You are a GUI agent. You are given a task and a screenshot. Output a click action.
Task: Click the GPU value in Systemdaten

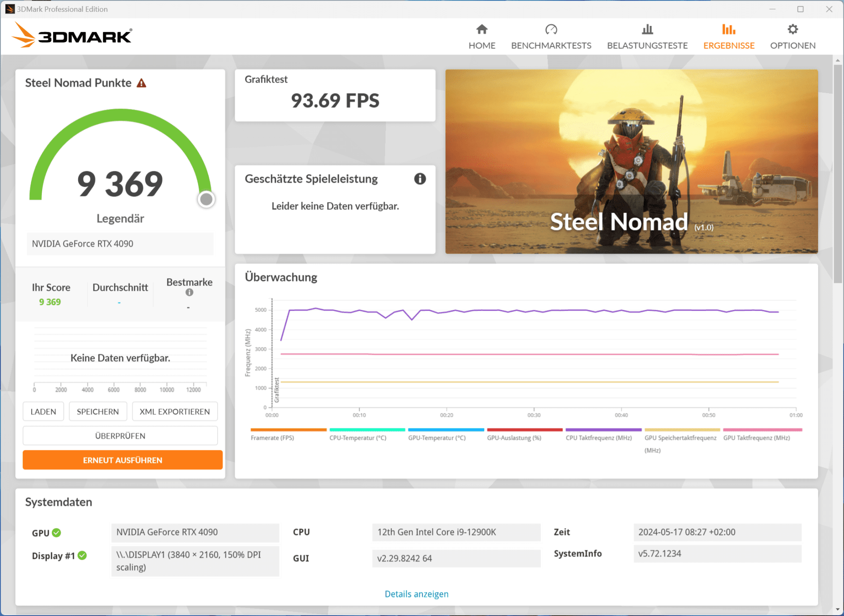(195, 532)
